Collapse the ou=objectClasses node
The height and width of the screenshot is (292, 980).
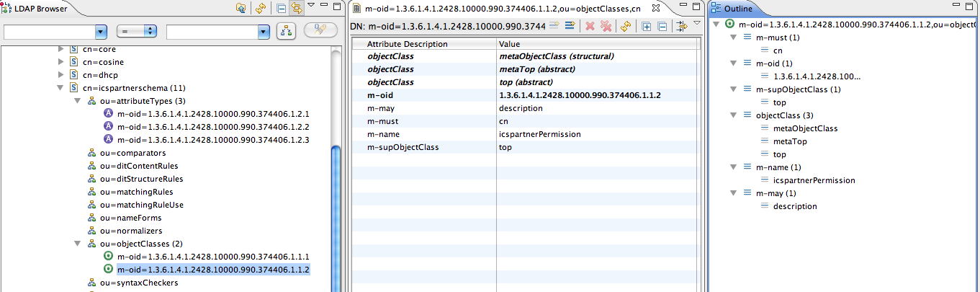78,244
